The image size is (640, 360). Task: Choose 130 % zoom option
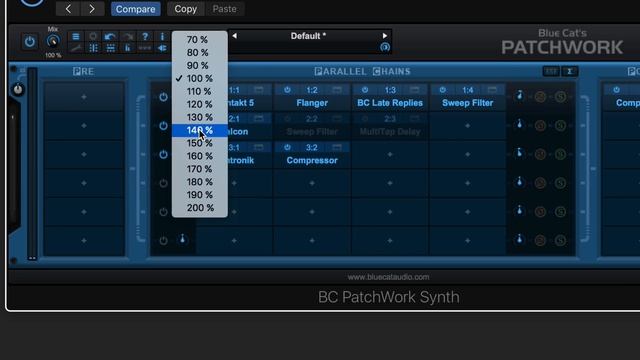(200, 117)
